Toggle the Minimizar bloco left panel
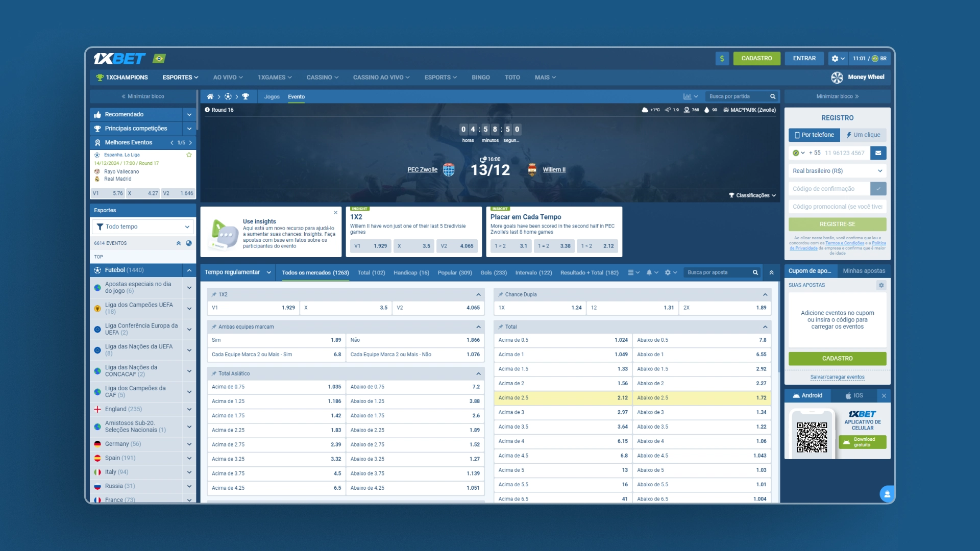The width and height of the screenshot is (980, 551). (x=143, y=96)
